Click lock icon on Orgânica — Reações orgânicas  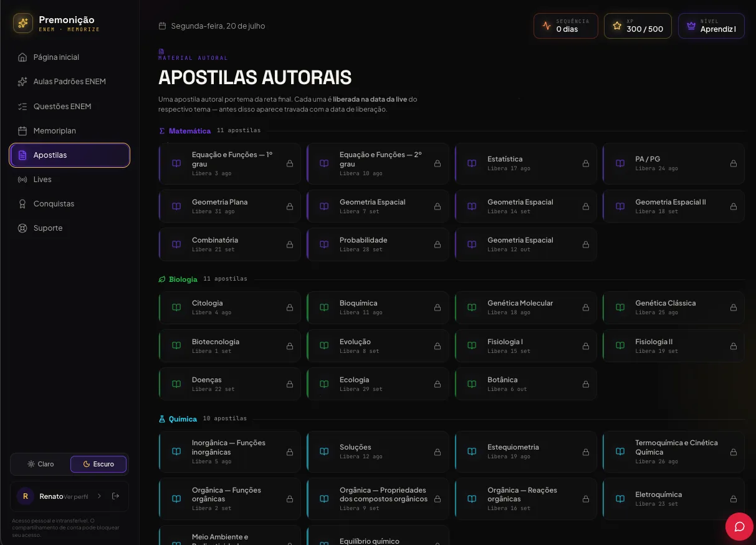tap(585, 499)
